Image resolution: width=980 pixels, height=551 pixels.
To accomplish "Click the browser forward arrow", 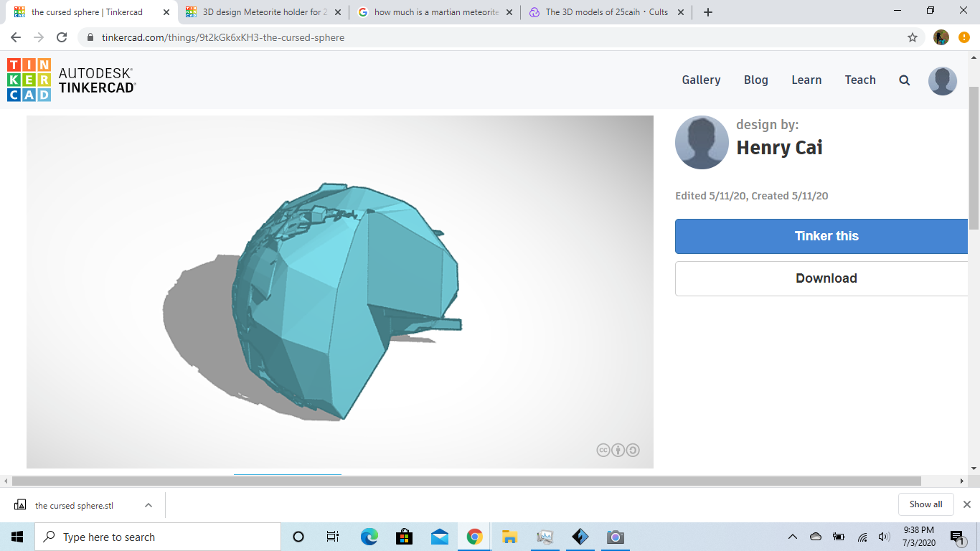I will (x=39, y=37).
